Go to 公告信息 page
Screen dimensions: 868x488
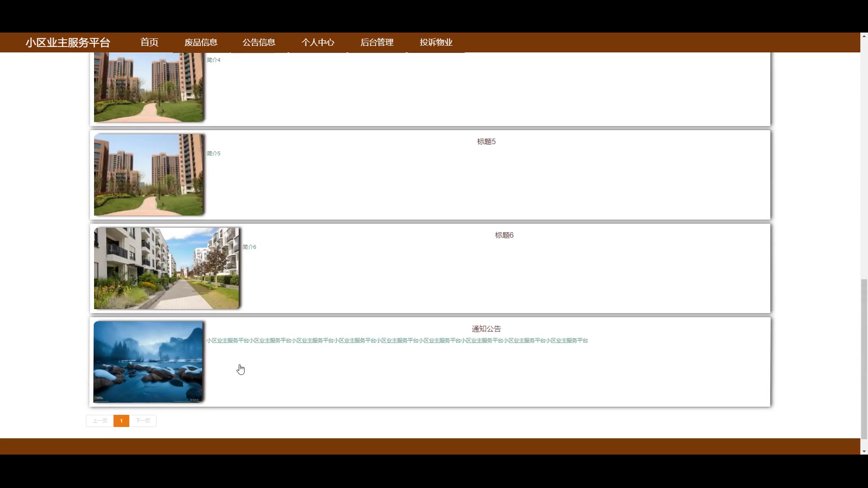[259, 42]
